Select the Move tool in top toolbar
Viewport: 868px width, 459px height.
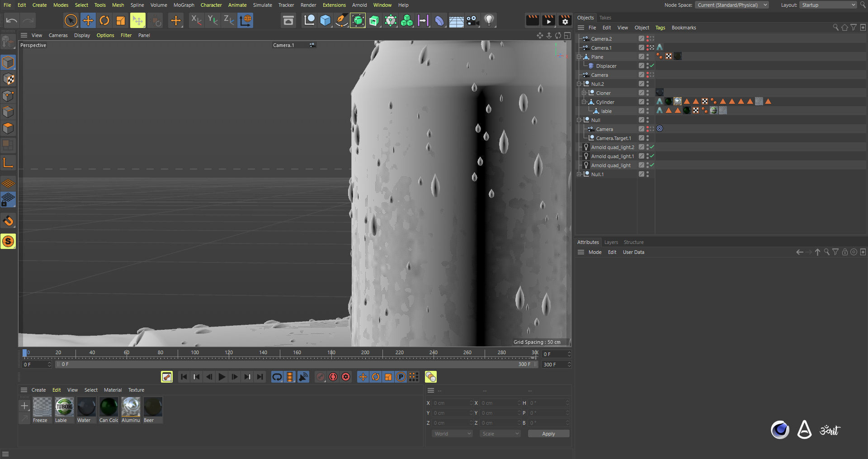click(88, 20)
